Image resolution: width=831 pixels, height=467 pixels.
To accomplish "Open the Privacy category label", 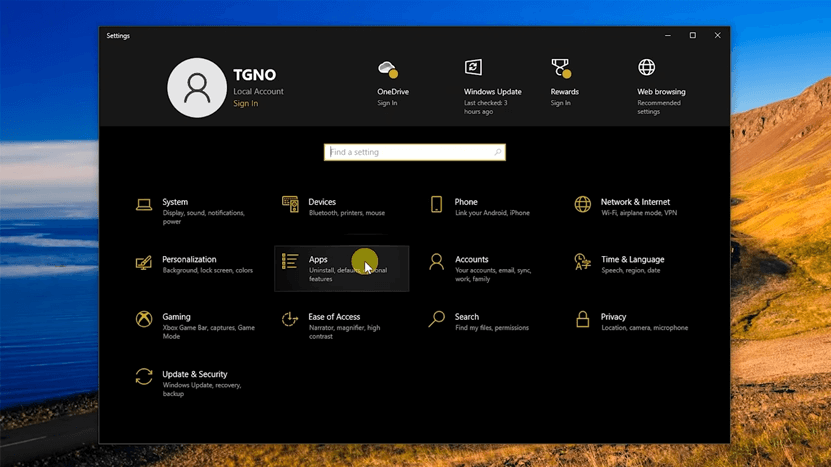I will point(613,316).
